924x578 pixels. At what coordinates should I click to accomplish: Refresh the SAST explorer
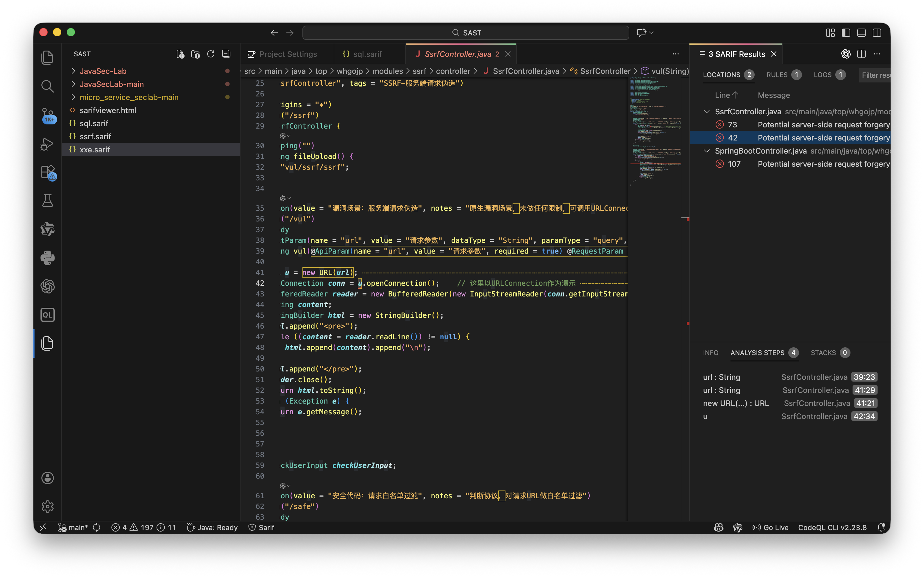pos(211,54)
